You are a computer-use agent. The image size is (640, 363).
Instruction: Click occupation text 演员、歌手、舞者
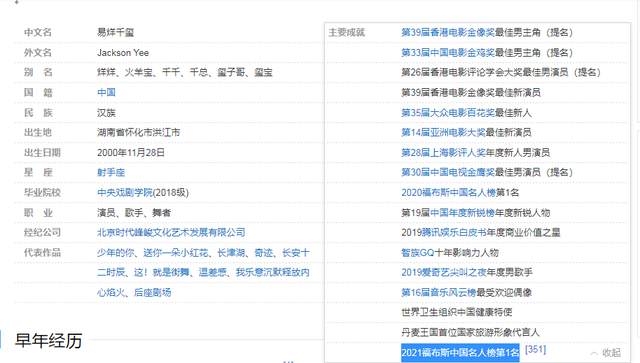point(134,213)
